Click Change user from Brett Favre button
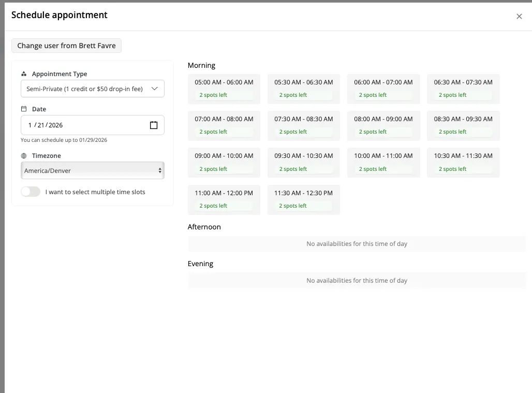Image resolution: width=532 pixels, height=393 pixels. [66, 46]
